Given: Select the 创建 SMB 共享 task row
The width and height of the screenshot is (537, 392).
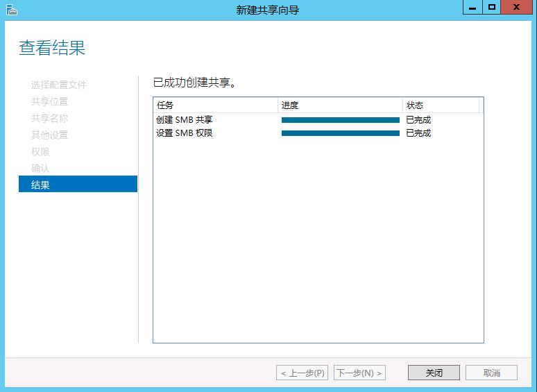Looking at the screenshot, I should click(x=185, y=120).
